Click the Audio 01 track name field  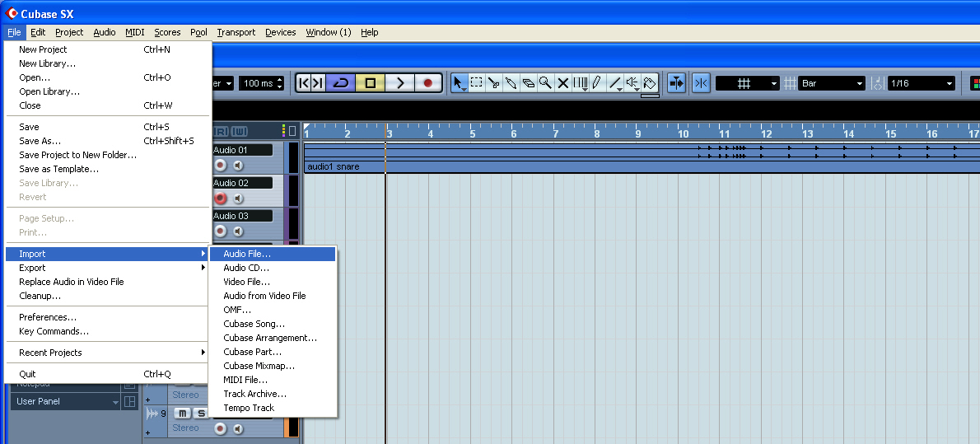coord(242,150)
